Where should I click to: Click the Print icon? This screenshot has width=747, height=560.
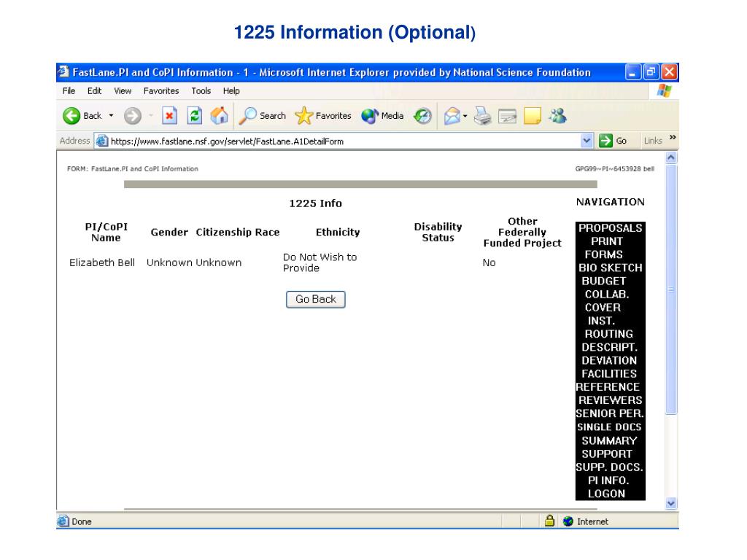(483, 116)
